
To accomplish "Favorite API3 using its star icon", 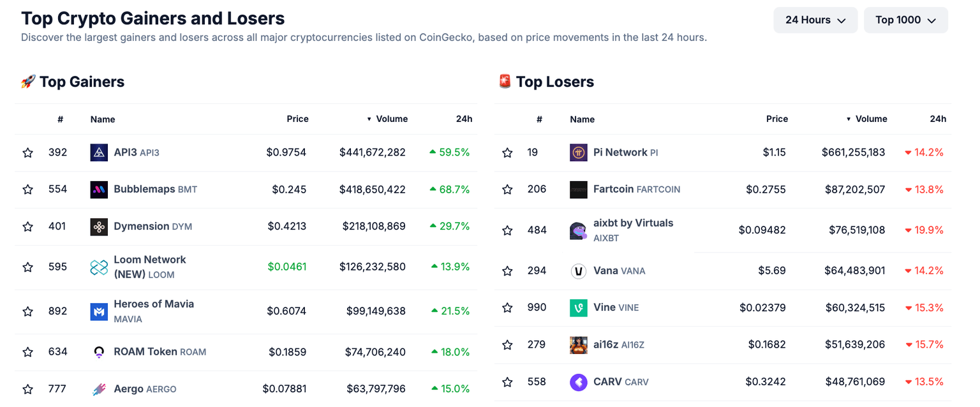I will click(x=27, y=152).
